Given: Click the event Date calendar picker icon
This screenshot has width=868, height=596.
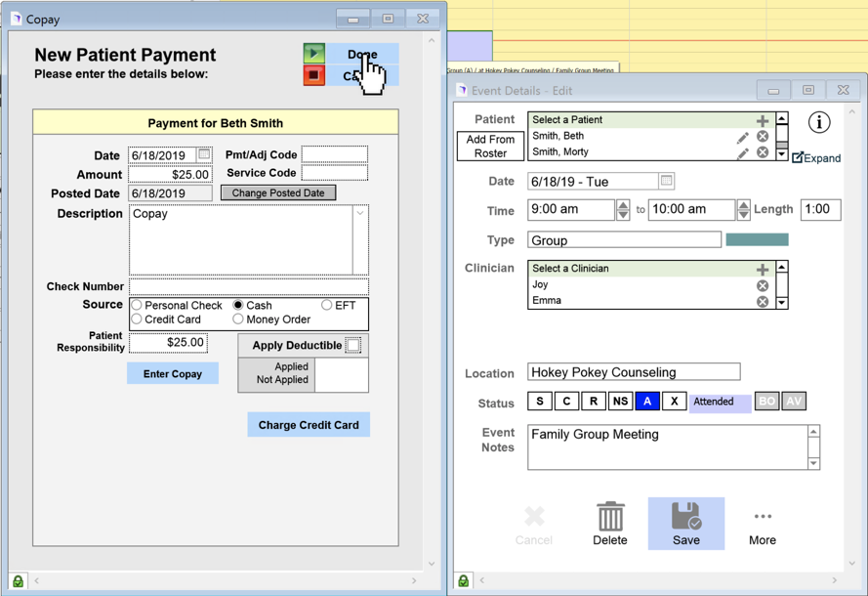Looking at the screenshot, I should pos(667,181).
